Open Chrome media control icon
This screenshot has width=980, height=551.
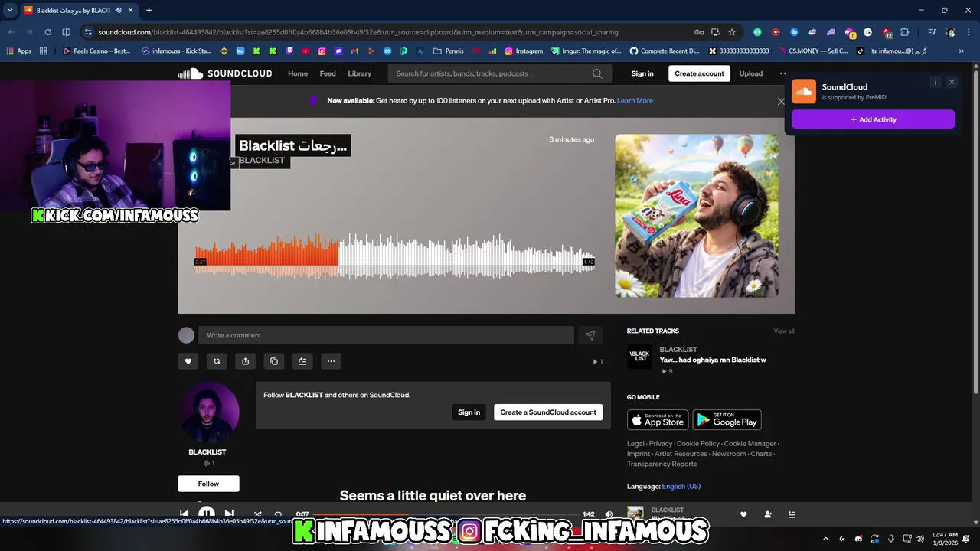931,32
